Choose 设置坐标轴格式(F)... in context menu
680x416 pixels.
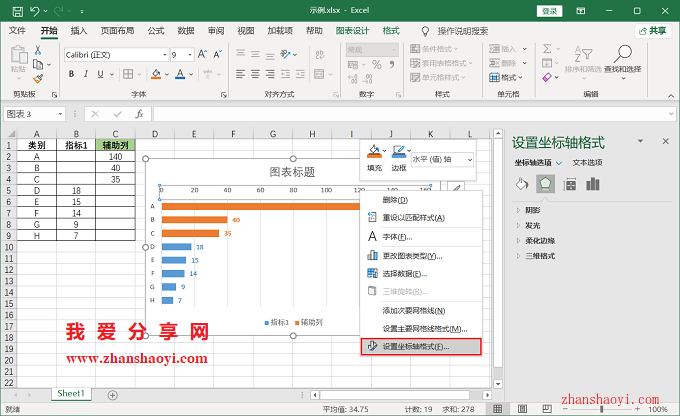(421, 347)
